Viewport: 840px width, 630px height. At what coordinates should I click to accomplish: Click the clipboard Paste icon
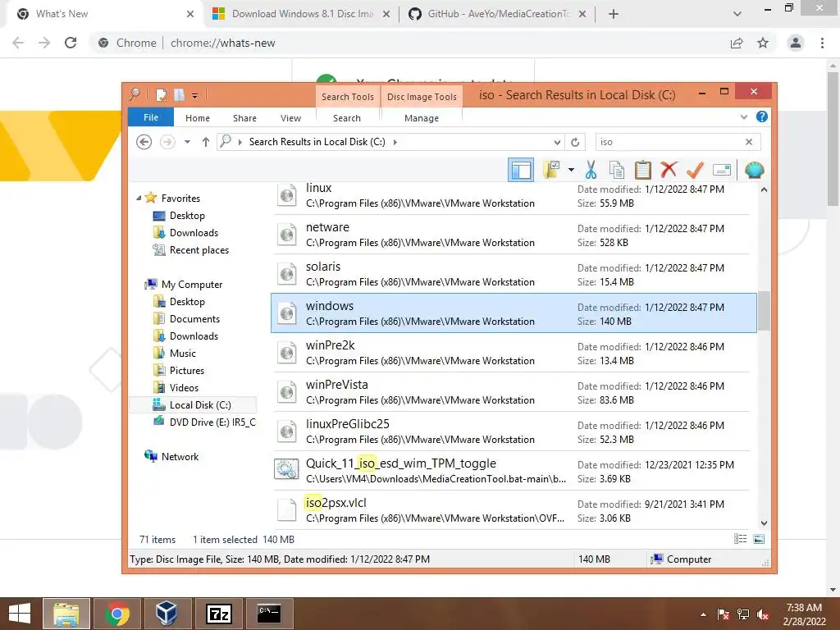tap(642, 171)
